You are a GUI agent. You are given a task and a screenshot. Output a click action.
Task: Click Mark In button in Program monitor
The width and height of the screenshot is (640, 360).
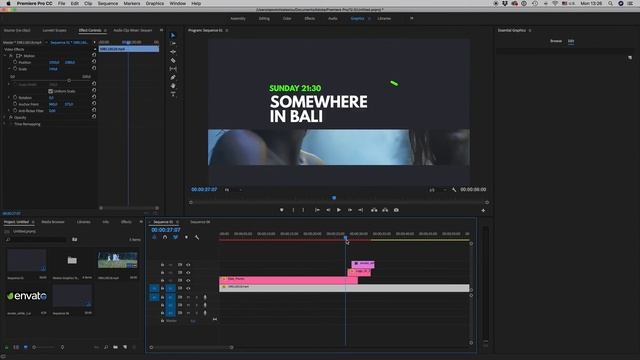[x=293, y=210]
